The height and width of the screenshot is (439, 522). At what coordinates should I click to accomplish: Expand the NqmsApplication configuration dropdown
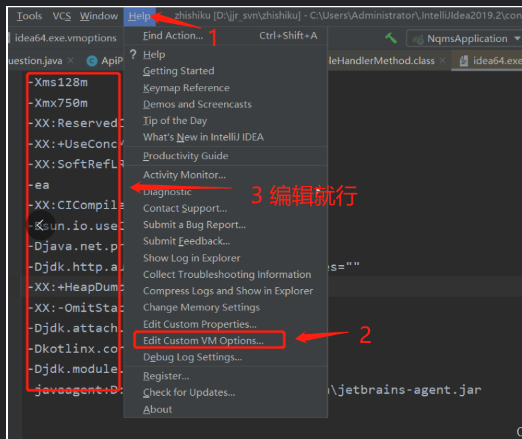tap(517, 39)
